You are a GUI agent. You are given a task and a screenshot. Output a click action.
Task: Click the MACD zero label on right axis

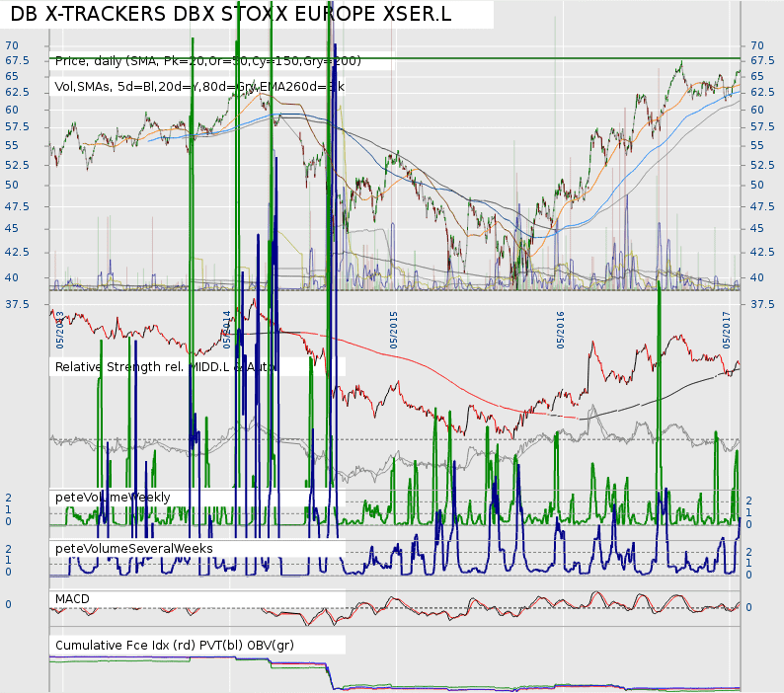pos(748,607)
